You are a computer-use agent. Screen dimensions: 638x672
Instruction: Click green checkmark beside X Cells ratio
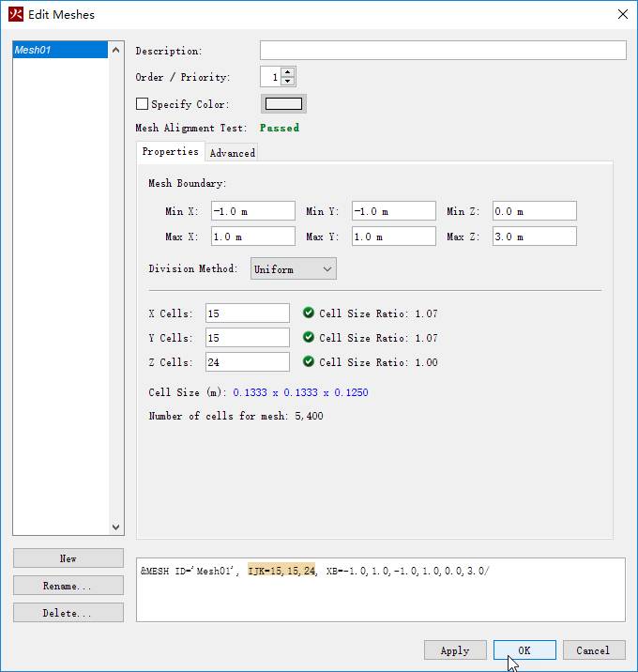pos(309,313)
